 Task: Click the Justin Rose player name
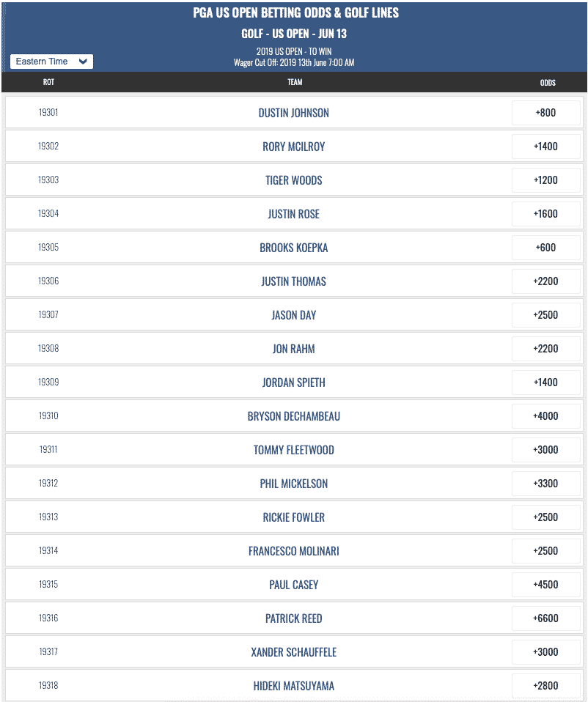[x=294, y=214]
